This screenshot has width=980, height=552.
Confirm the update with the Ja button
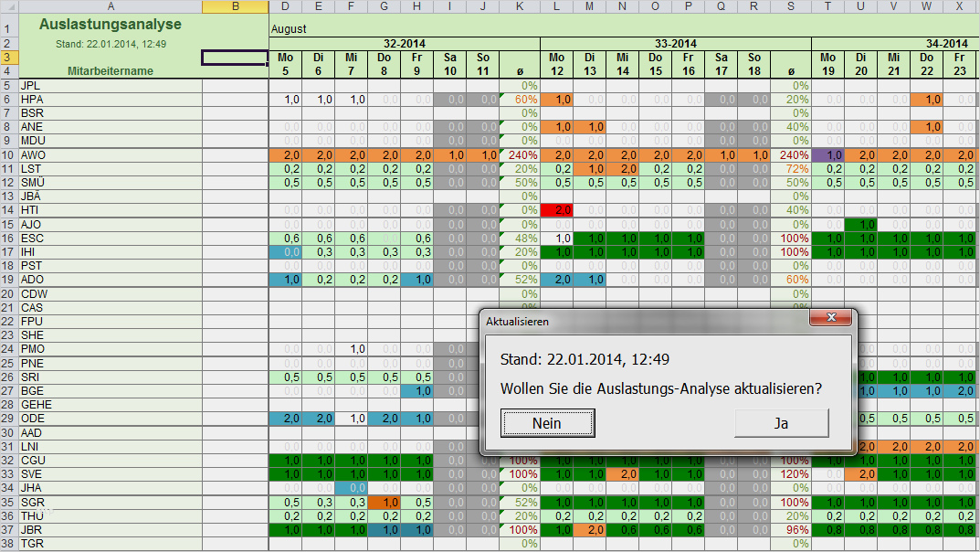(781, 423)
